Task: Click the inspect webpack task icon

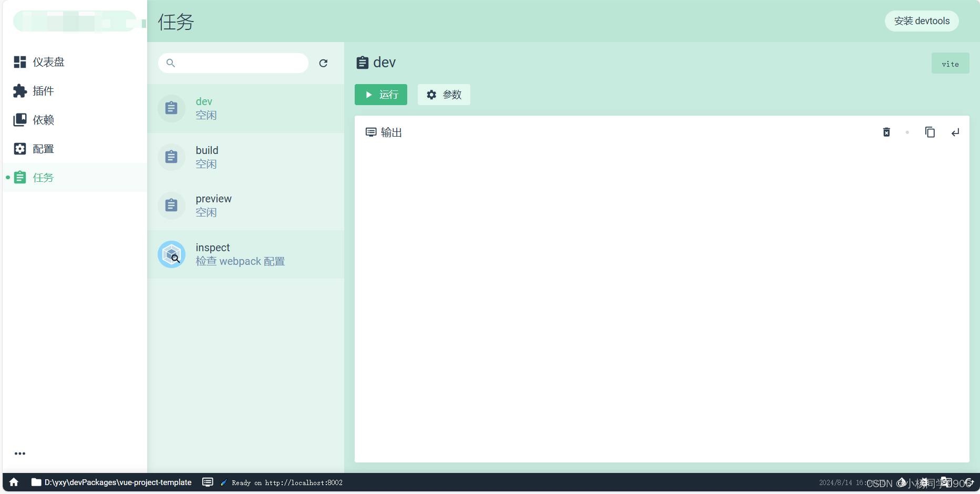Action: [172, 254]
